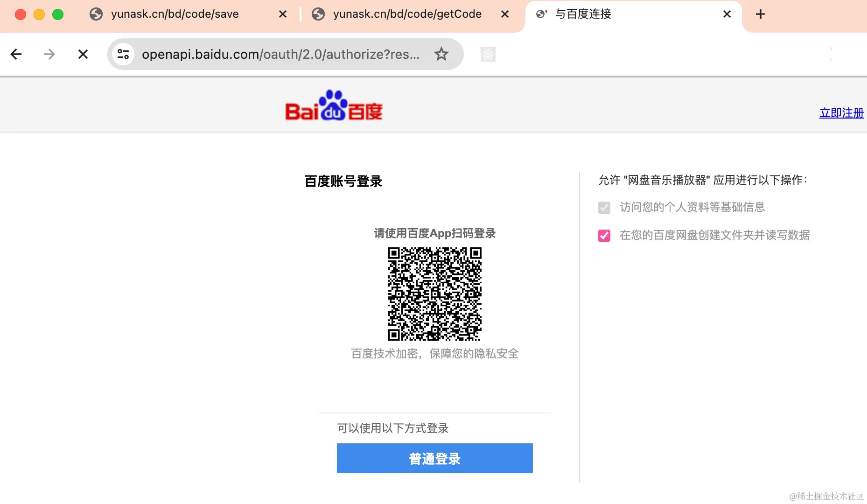The height and width of the screenshot is (504, 867).
Task: Click the 访问您的个人资料等基础信息 checkbox
Action: pos(604,207)
